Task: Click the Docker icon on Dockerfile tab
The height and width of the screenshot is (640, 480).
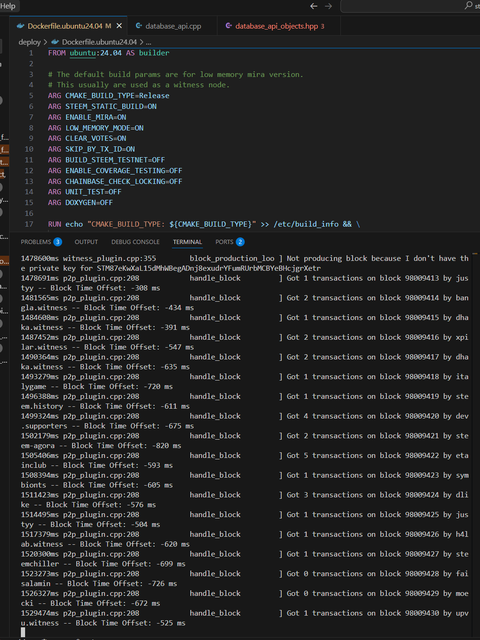Action: 20,26
